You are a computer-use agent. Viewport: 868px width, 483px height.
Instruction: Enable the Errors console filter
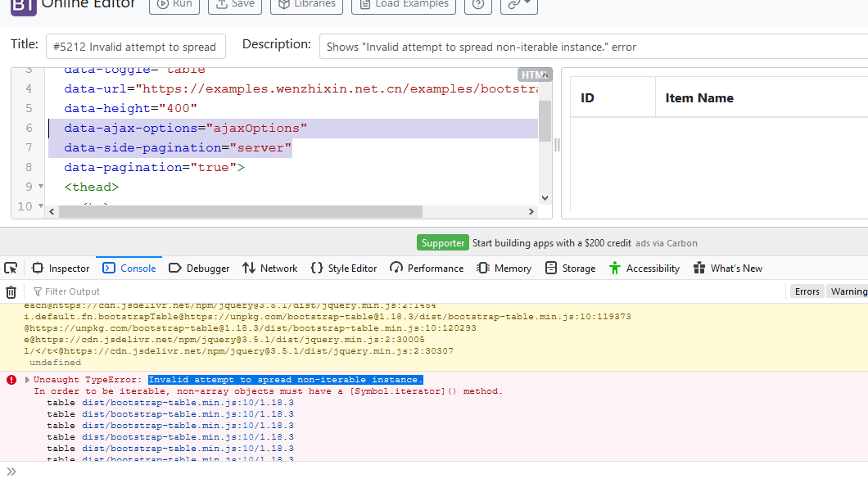point(807,291)
